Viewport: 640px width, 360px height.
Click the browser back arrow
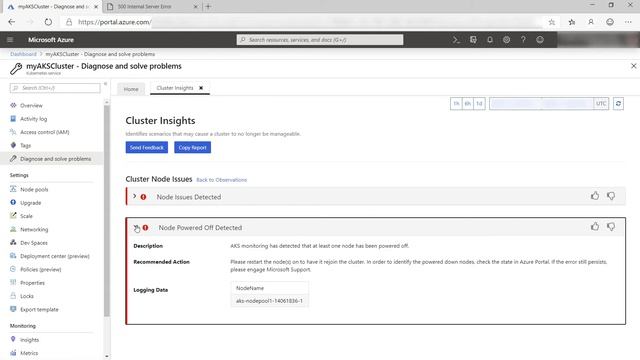[x=11, y=22]
